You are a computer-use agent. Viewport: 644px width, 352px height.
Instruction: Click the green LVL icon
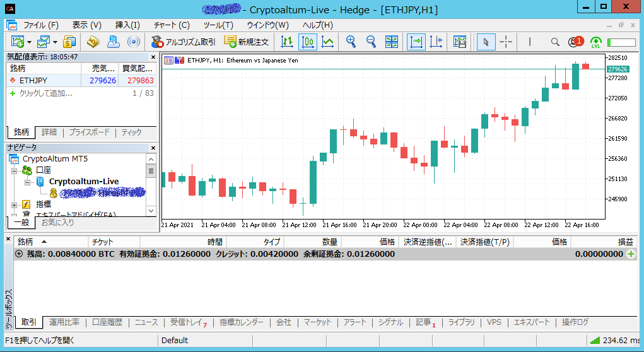(595, 42)
